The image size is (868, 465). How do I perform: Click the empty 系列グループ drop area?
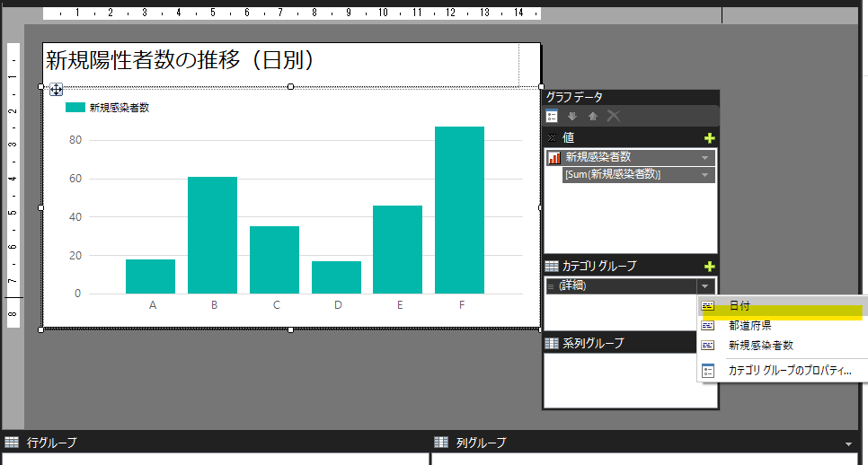630,379
